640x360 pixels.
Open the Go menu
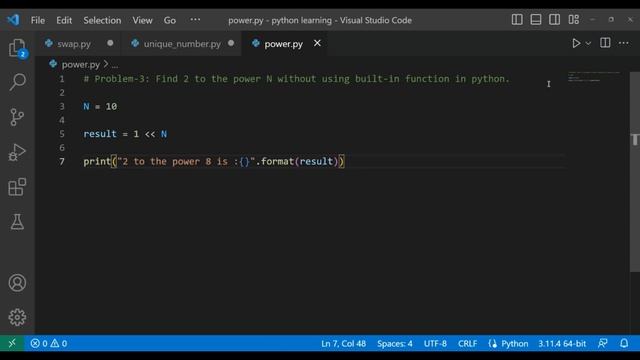[170, 20]
